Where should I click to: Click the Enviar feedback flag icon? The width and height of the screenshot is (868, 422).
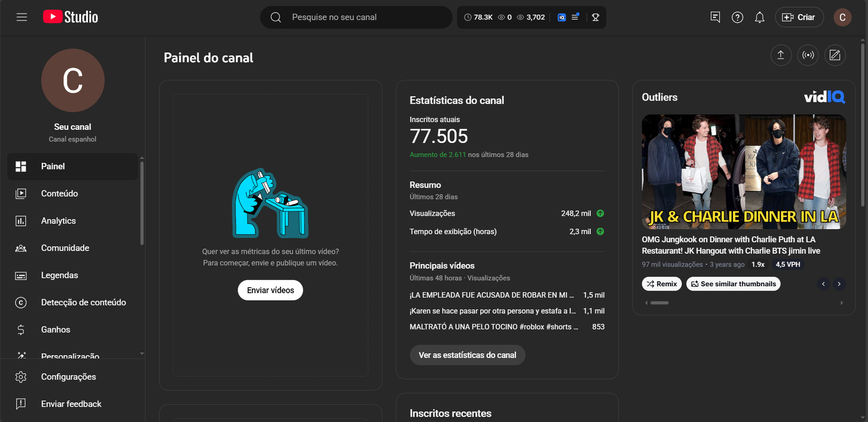click(21, 404)
